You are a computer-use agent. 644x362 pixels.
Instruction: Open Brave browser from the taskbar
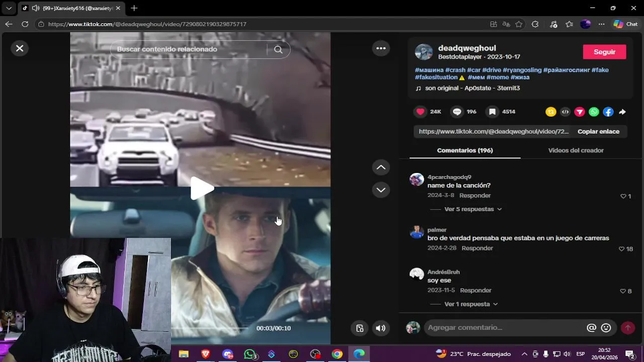click(205, 354)
